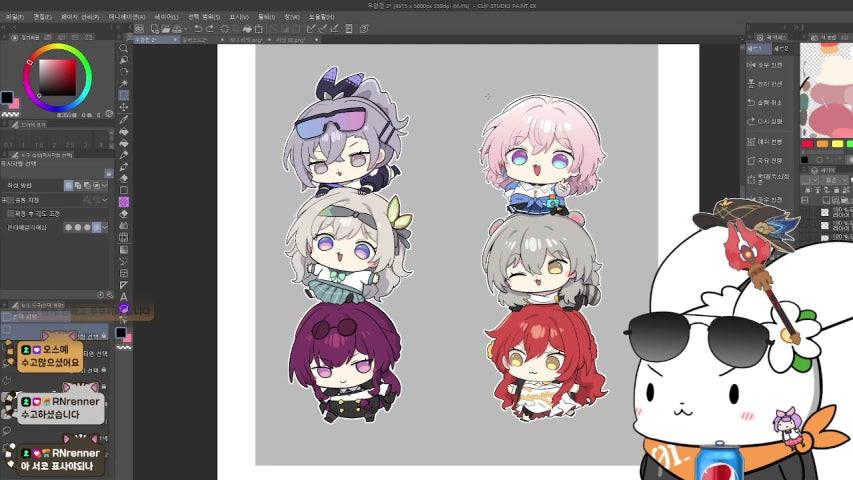Click the Undo arrow in command bar
The height and width of the screenshot is (480, 853).
pyautogui.click(x=198, y=29)
